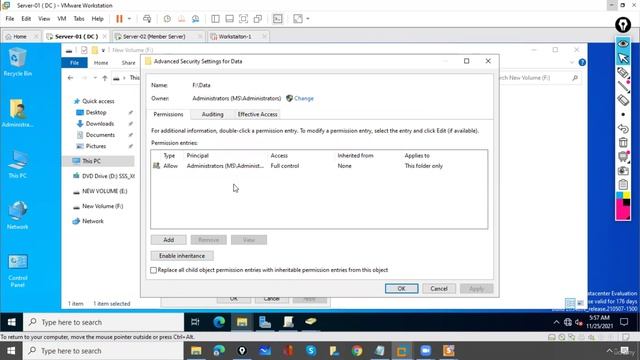The width and height of the screenshot is (640, 360).
Task: Confirm with OK in Advanced Security Settings
Action: coord(401,289)
